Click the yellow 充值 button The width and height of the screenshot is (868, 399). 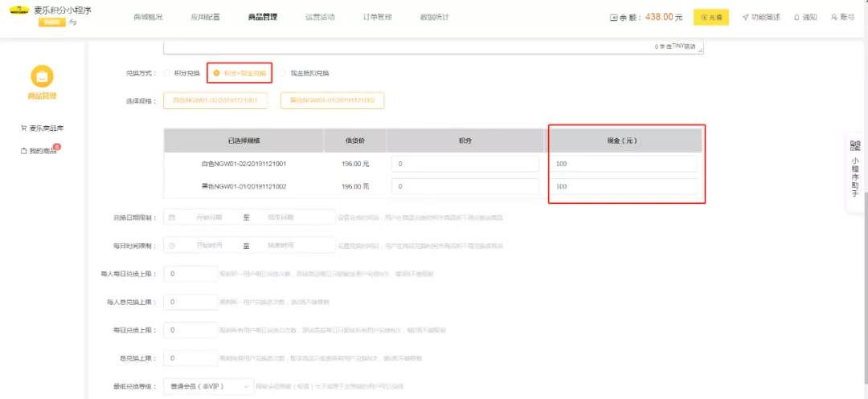pyautogui.click(x=710, y=17)
